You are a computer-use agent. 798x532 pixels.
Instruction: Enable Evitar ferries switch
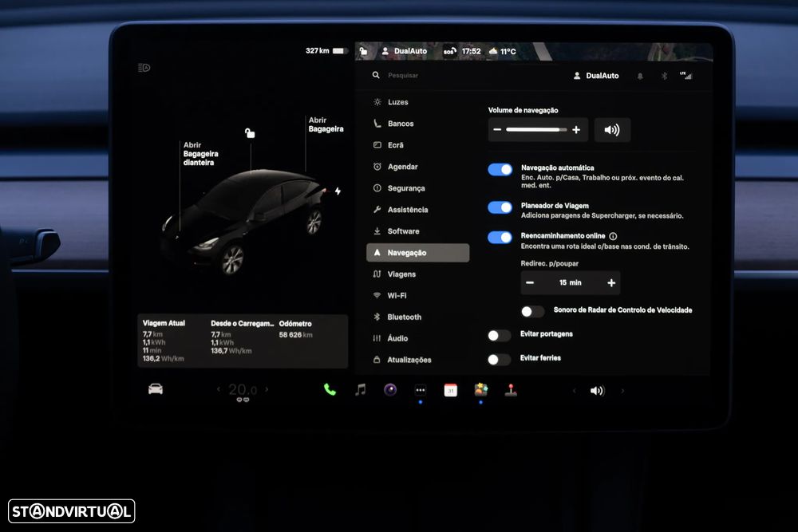click(x=499, y=360)
